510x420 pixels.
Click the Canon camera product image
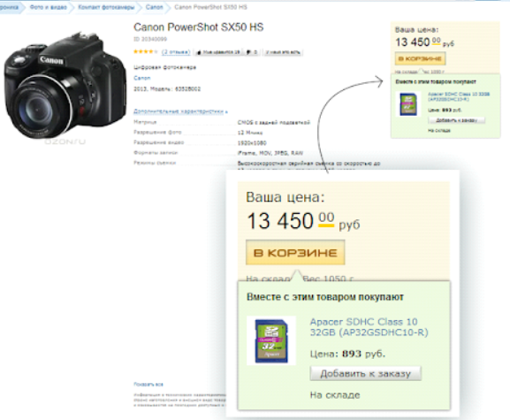[65, 87]
